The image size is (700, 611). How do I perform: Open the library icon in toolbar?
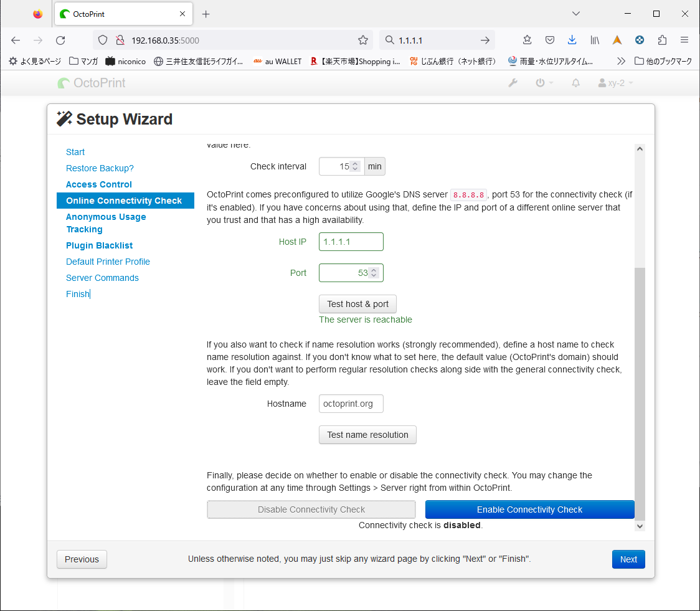click(x=595, y=40)
